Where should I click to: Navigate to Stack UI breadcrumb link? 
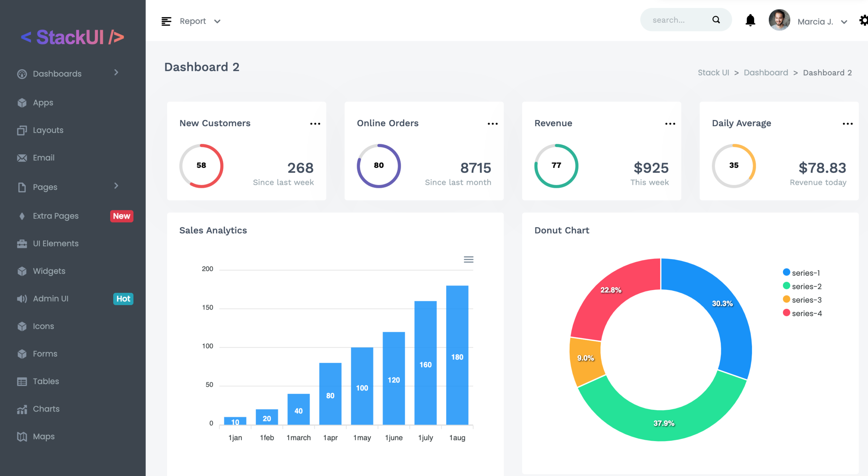coord(713,72)
